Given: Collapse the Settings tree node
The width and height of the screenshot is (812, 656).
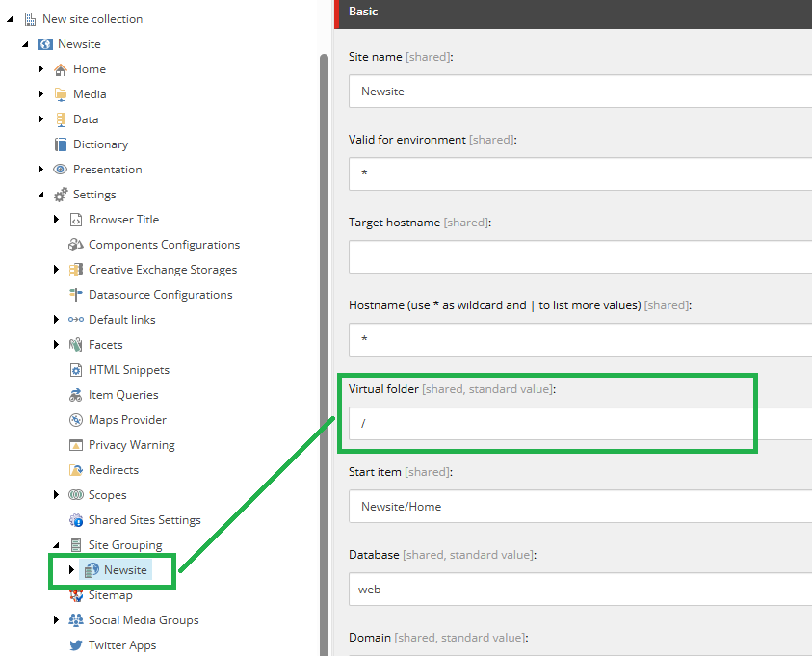Looking at the screenshot, I should click(41, 195).
